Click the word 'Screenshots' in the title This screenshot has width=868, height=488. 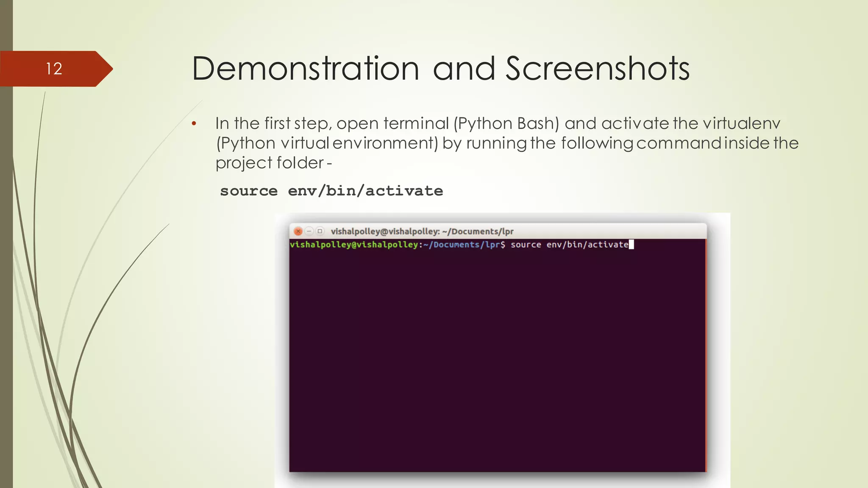coord(598,69)
